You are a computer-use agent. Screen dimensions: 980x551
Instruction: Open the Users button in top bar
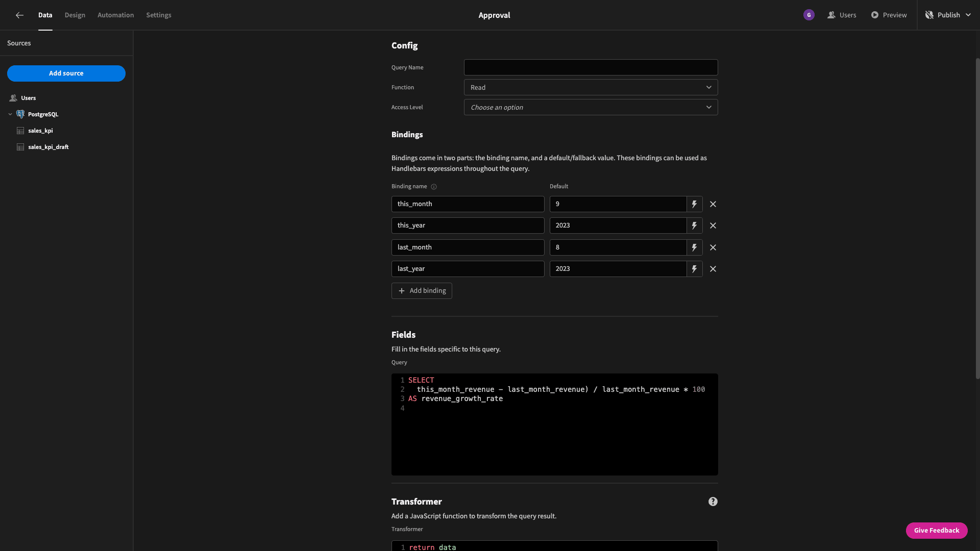click(x=842, y=15)
